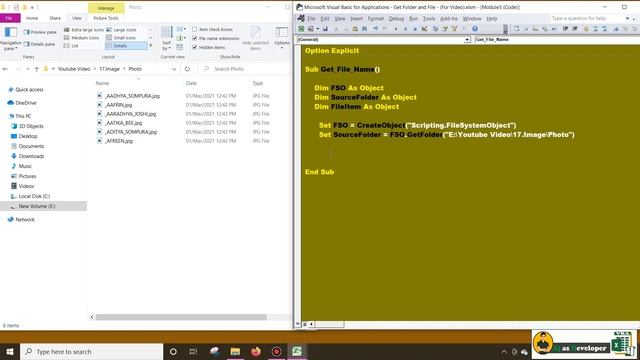Open File Explorer from the Windows taskbar
The height and width of the screenshot is (360, 640).
pyautogui.click(x=235, y=351)
